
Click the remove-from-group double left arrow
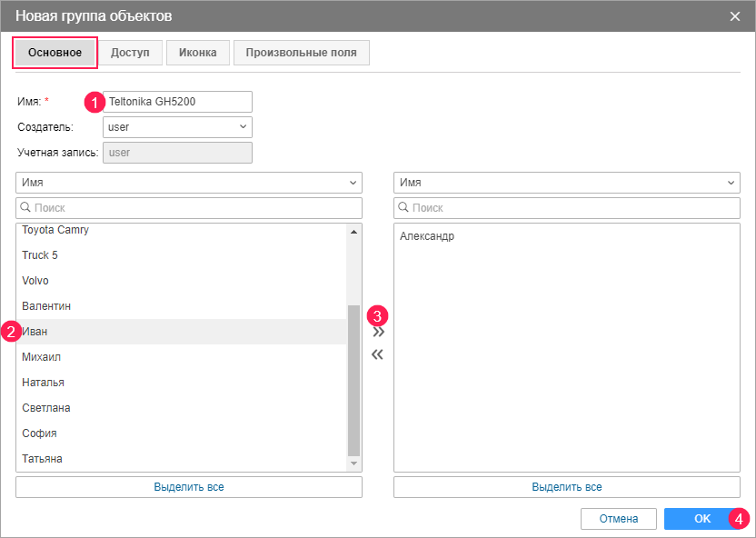377,354
